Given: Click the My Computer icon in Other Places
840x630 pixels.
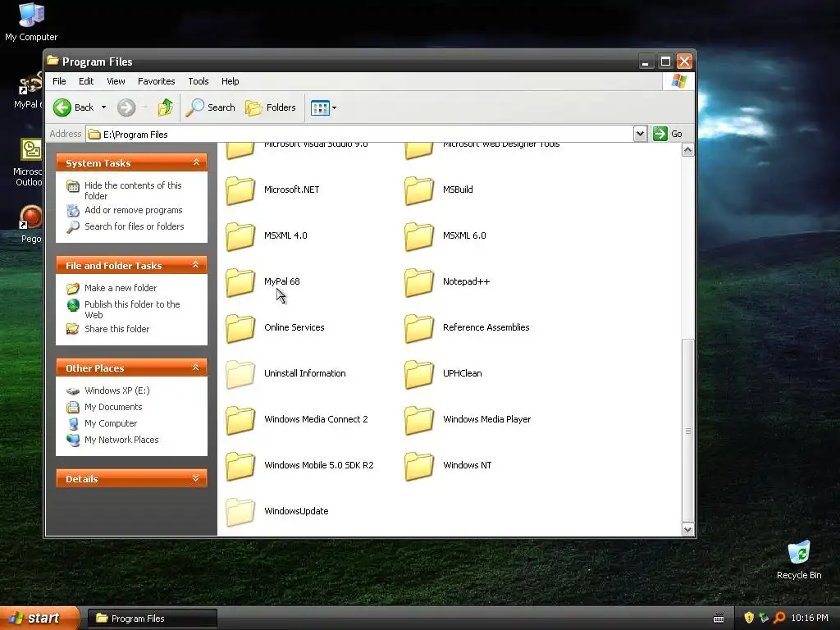Looking at the screenshot, I should coord(73,423).
